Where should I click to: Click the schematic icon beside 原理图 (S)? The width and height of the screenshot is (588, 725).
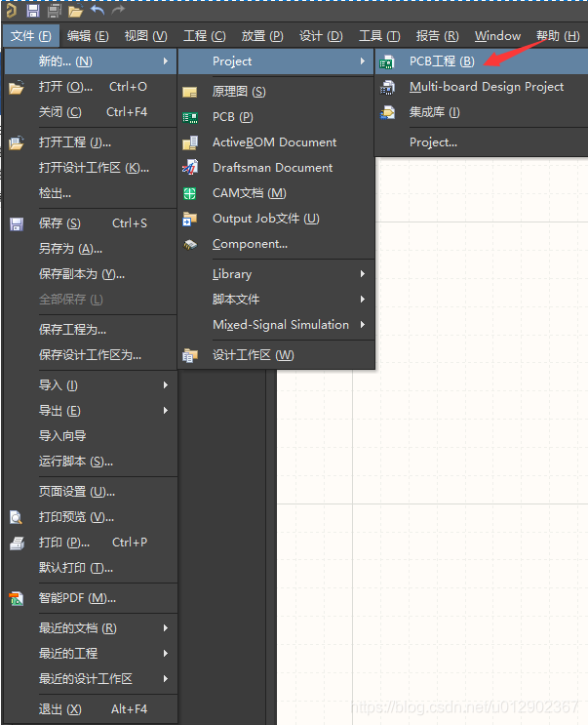coord(189,92)
